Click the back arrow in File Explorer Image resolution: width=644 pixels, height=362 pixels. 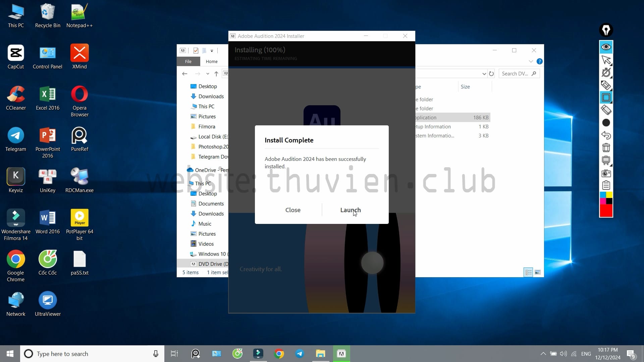pyautogui.click(x=184, y=74)
